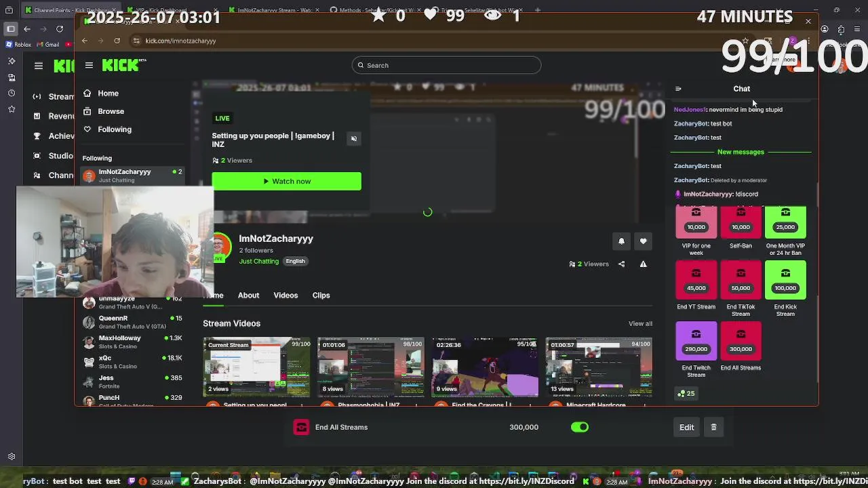Delete the End All Streams reward

(713, 427)
